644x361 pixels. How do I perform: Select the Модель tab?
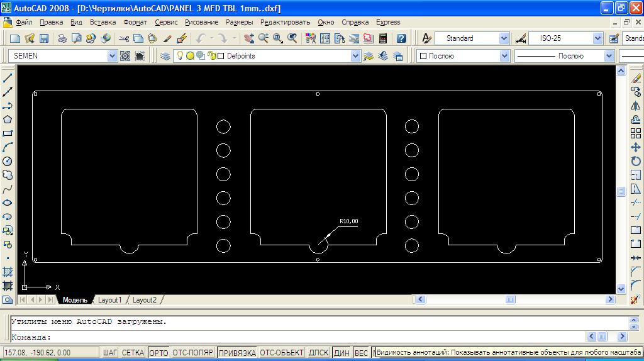point(75,300)
